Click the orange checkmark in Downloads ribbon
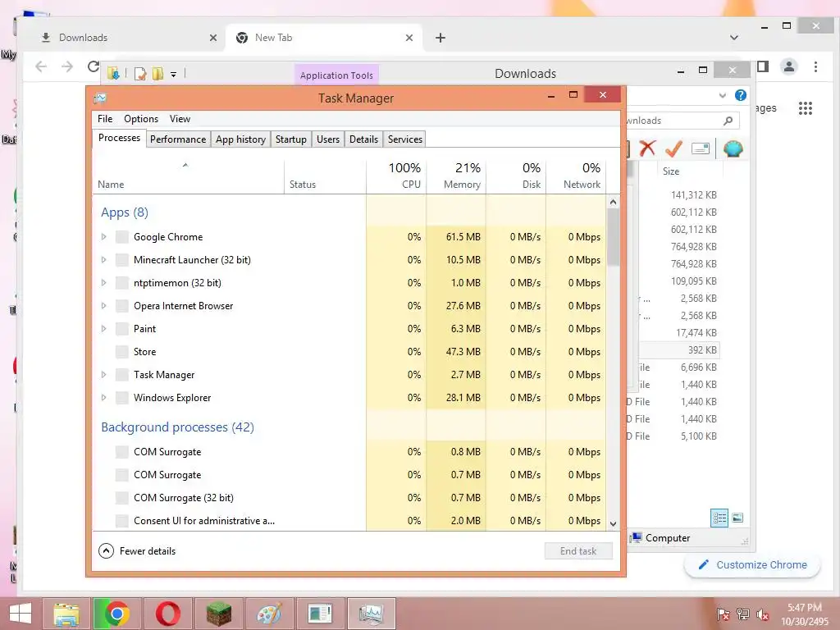840x630 pixels. click(x=673, y=148)
